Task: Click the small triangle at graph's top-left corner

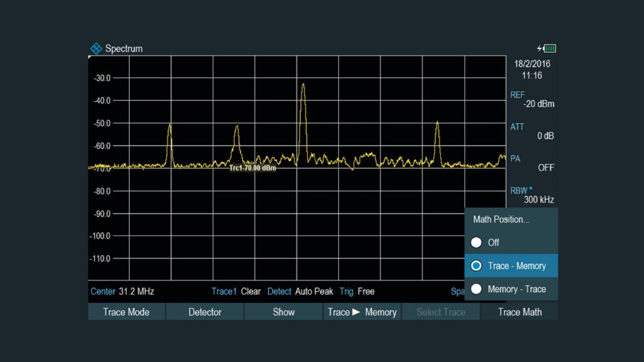Action: [90, 58]
